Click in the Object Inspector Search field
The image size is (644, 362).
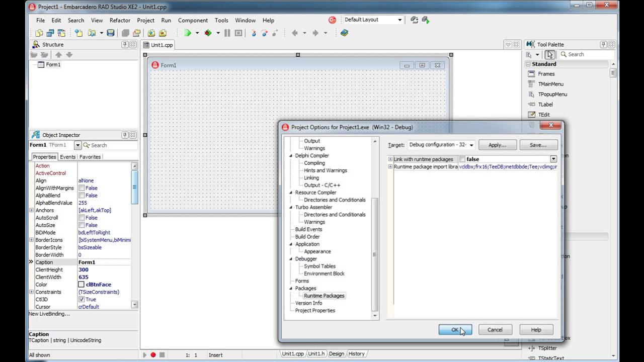pyautogui.click(x=110, y=145)
